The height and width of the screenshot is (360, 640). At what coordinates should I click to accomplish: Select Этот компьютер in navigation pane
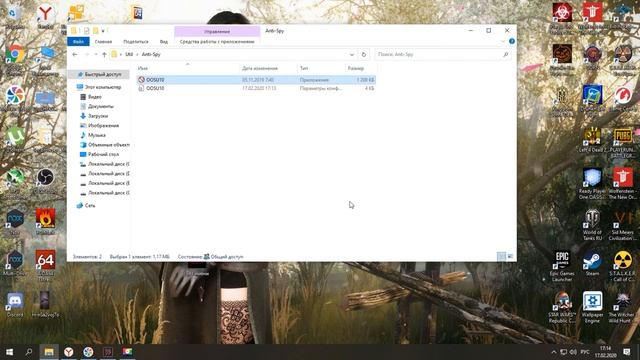99,87
